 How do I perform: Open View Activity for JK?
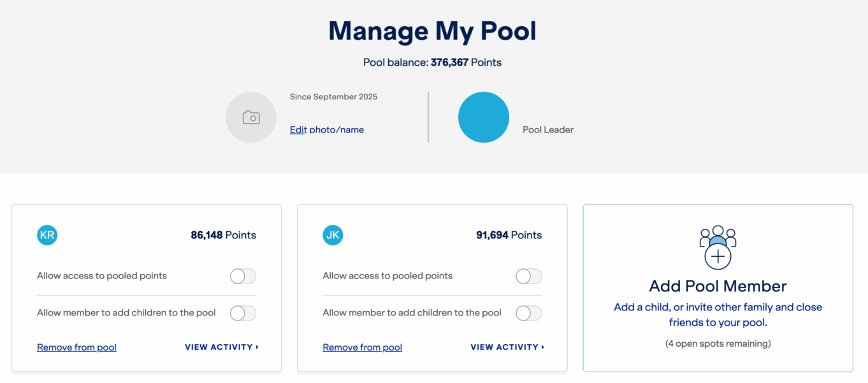(x=507, y=347)
